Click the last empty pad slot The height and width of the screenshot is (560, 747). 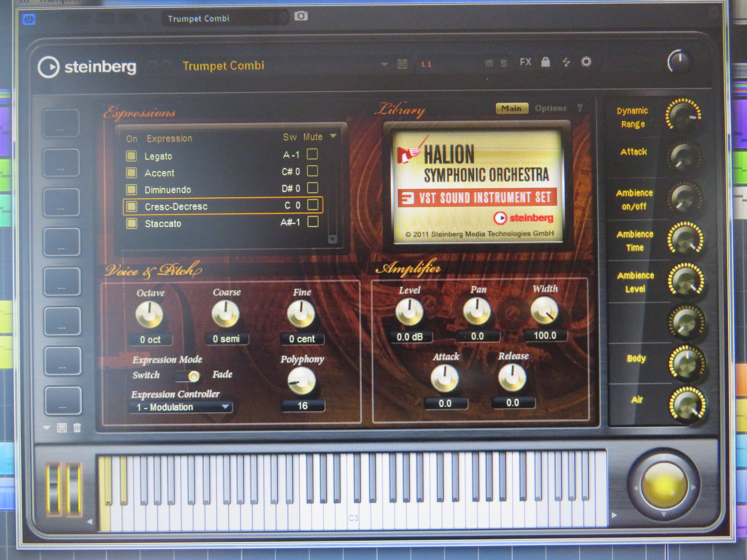pyautogui.click(x=63, y=401)
